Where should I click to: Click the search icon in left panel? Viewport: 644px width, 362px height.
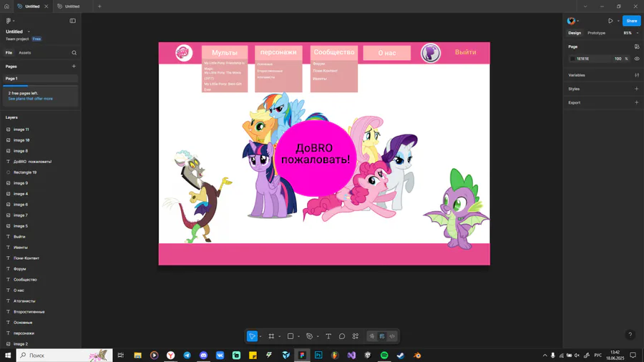(74, 52)
